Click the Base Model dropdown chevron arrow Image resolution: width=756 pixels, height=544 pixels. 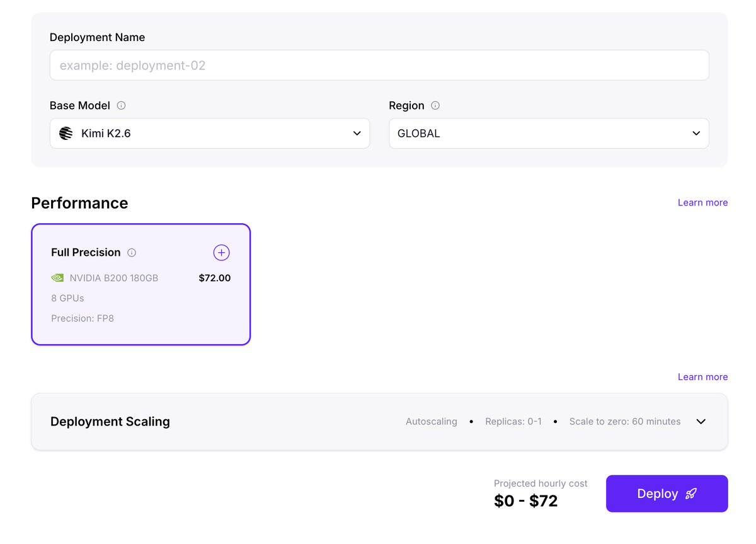tap(357, 134)
